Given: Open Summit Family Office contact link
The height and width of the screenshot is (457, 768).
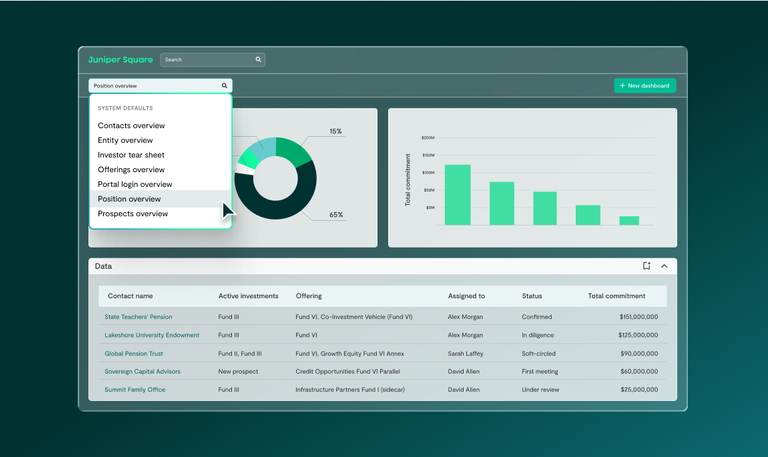Looking at the screenshot, I should 135,389.
